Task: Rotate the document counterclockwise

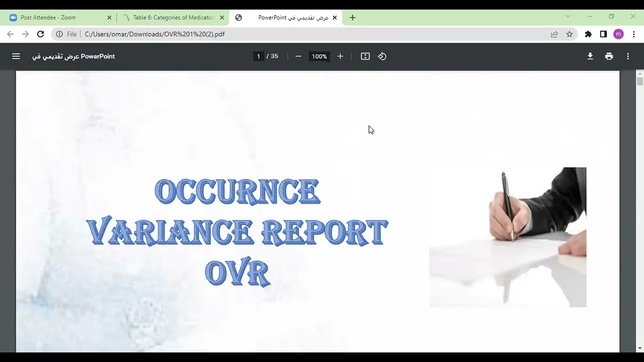Action: click(382, 56)
